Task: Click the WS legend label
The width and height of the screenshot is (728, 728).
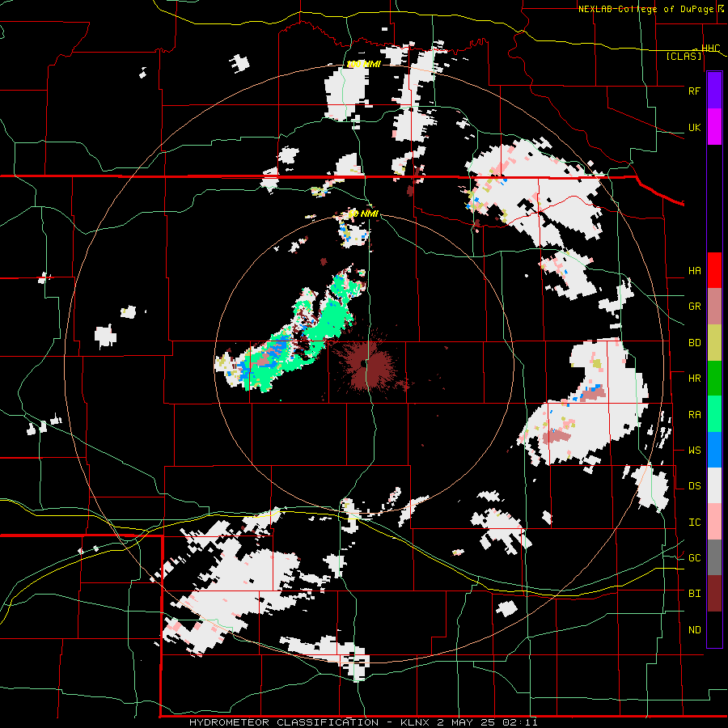Action: (x=694, y=450)
